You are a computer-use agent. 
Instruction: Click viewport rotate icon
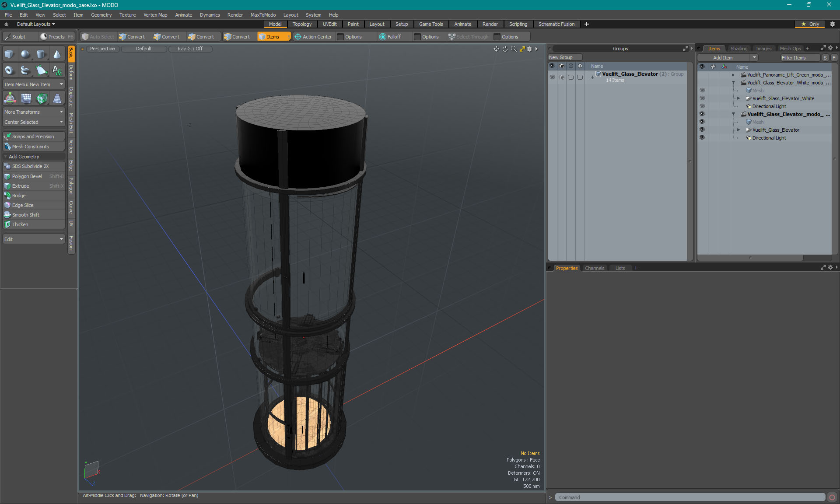505,49
